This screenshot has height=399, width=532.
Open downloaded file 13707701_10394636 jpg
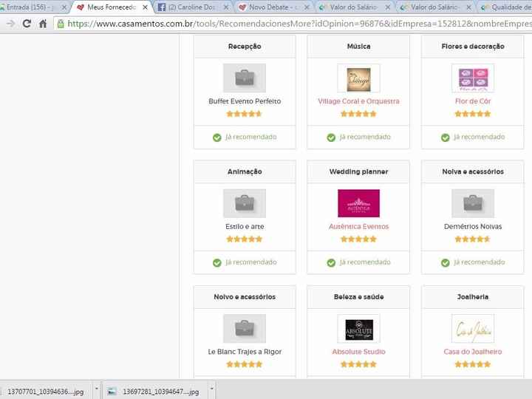[x=45, y=392]
